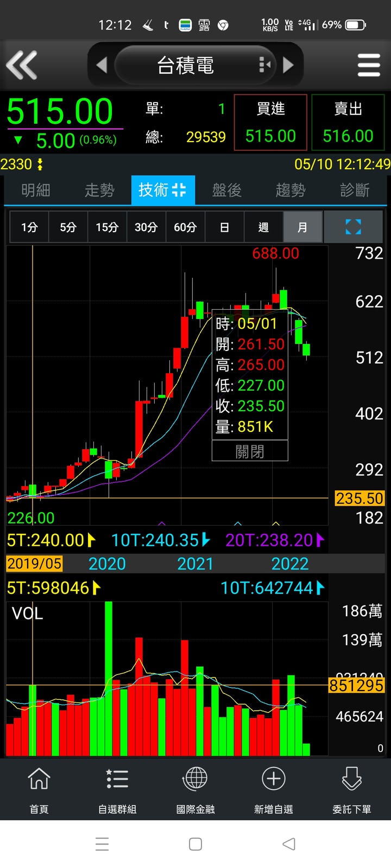Screen dimensions: 391x868
Task: Switch to the 盤後 tab
Action: (x=226, y=190)
